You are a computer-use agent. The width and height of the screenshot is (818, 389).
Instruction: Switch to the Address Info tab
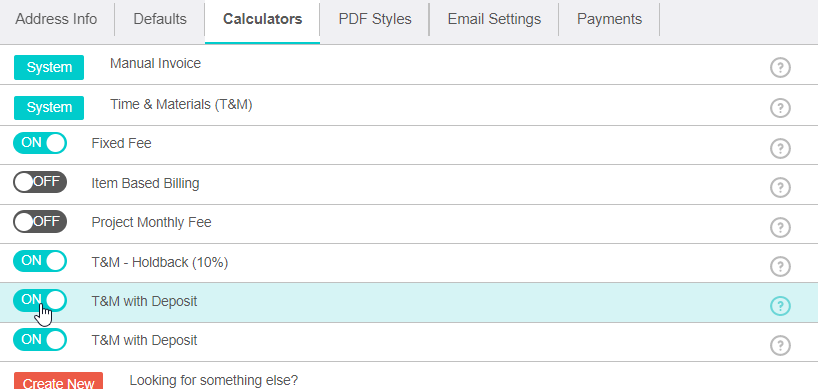click(x=56, y=19)
